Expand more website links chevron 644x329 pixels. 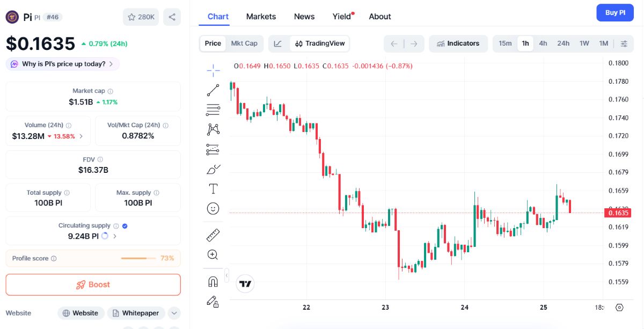(174, 313)
